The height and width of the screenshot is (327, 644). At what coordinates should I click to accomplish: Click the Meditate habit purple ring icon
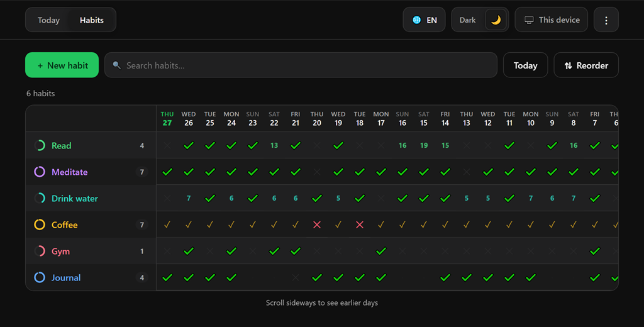[40, 172]
